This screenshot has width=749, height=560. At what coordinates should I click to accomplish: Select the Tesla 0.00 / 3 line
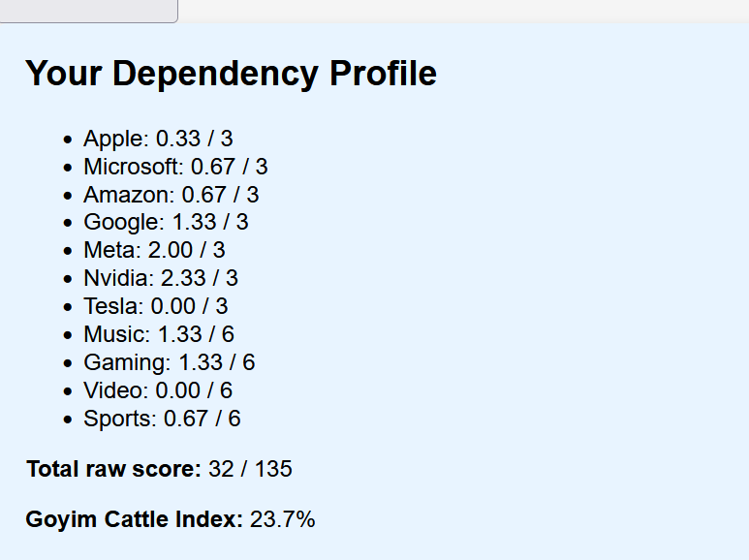[155, 307]
